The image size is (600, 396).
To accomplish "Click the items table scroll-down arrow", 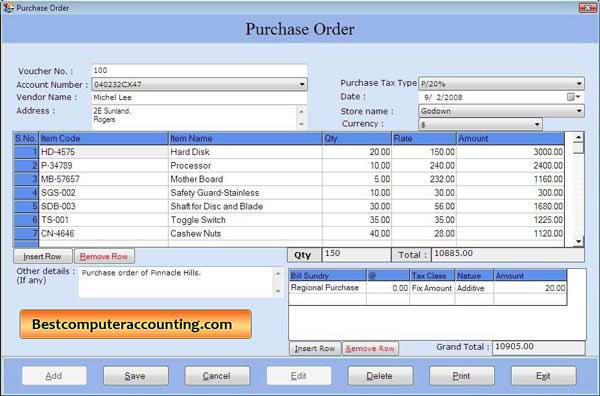I will click(578, 241).
